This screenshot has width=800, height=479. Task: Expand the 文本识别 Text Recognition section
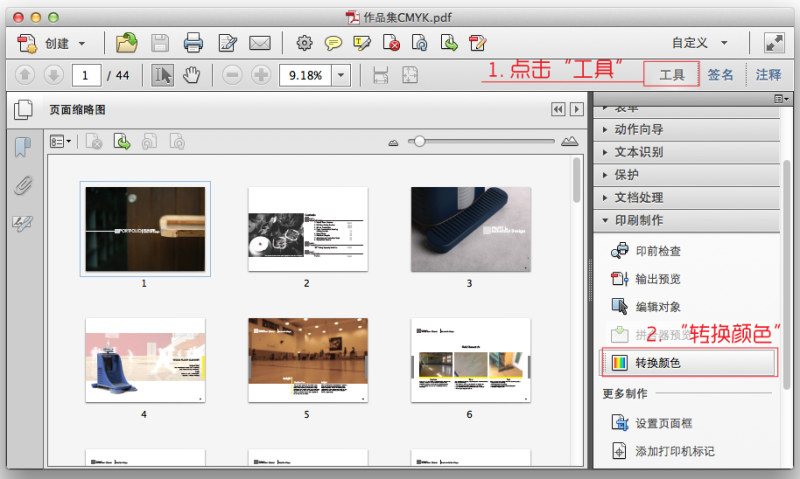coord(686,152)
